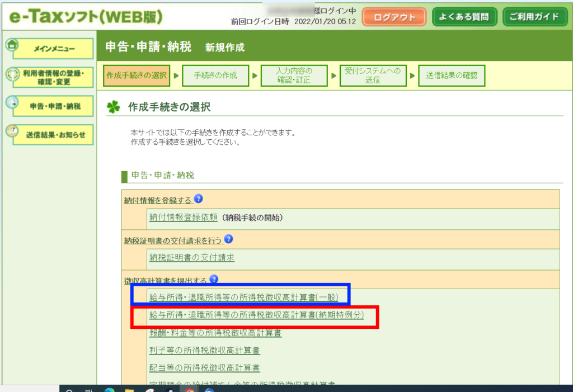Open help icon next to 納税証明書の交付請求を行う

(228, 239)
